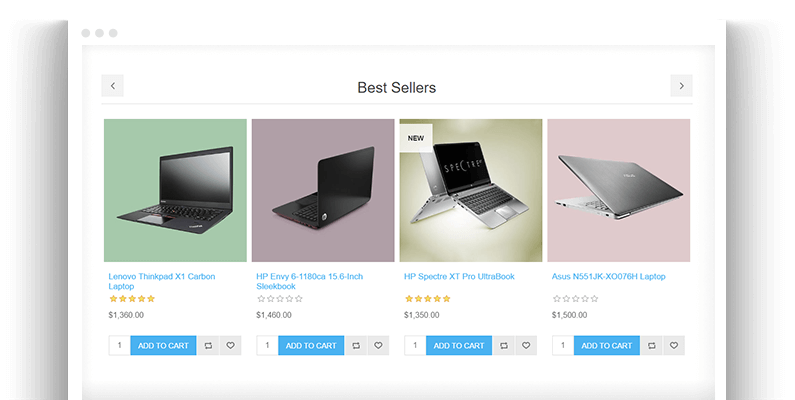Add Asus laptop to wishlist heart icon
This screenshot has height=400, width=795.
click(674, 345)
